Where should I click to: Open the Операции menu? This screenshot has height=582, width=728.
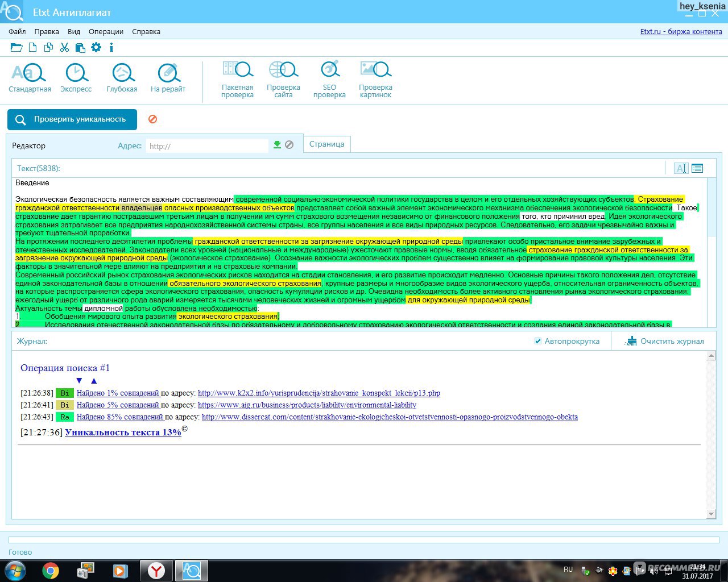pos(106,32)
